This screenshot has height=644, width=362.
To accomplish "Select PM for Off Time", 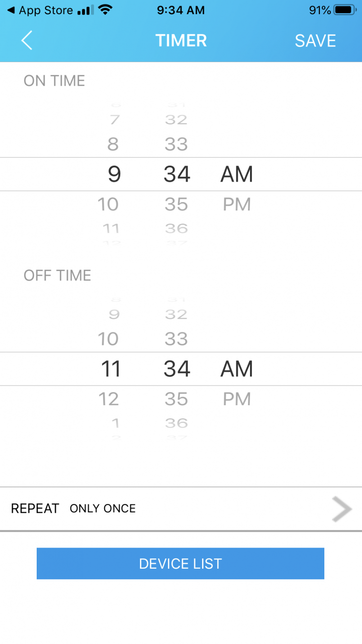I will coord(237,399).
